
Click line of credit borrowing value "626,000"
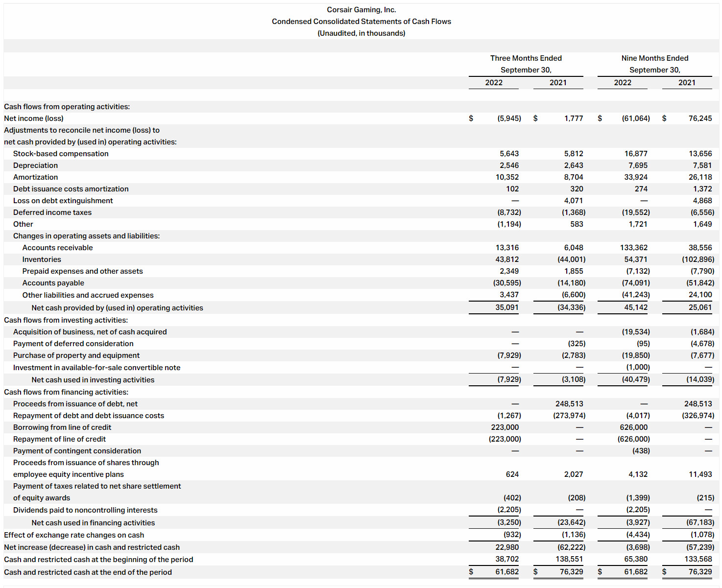tap(634, 427)
